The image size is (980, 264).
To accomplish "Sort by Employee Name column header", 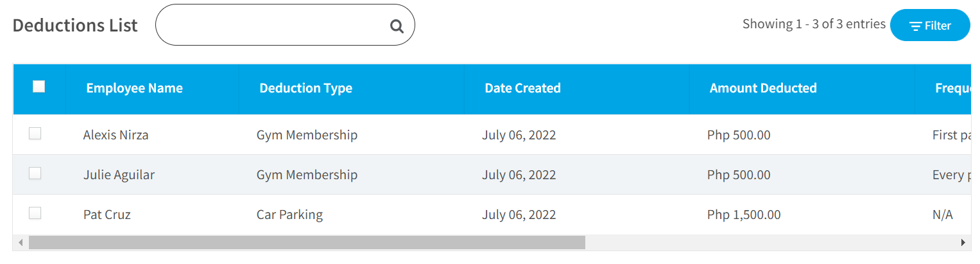I will point(134,88).
